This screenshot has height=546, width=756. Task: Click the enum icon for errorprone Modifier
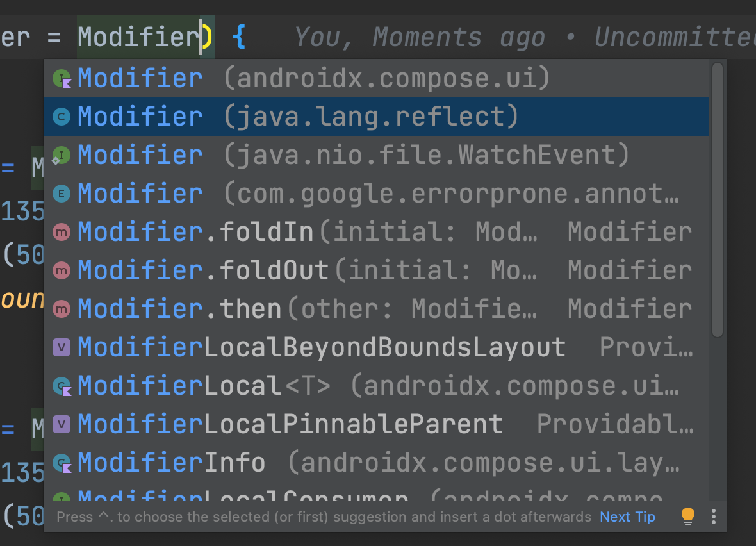[x=62, y=194]
